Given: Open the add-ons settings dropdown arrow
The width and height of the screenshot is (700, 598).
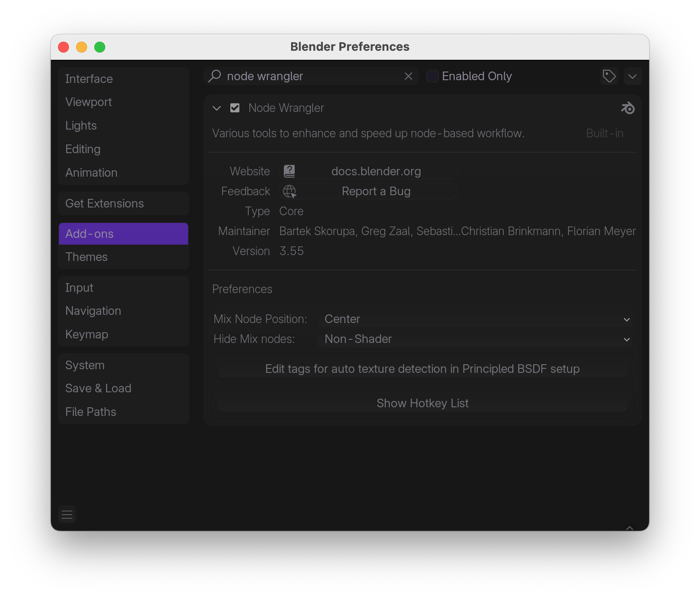Looking at the screenshot, I should [x=632, y=76].
